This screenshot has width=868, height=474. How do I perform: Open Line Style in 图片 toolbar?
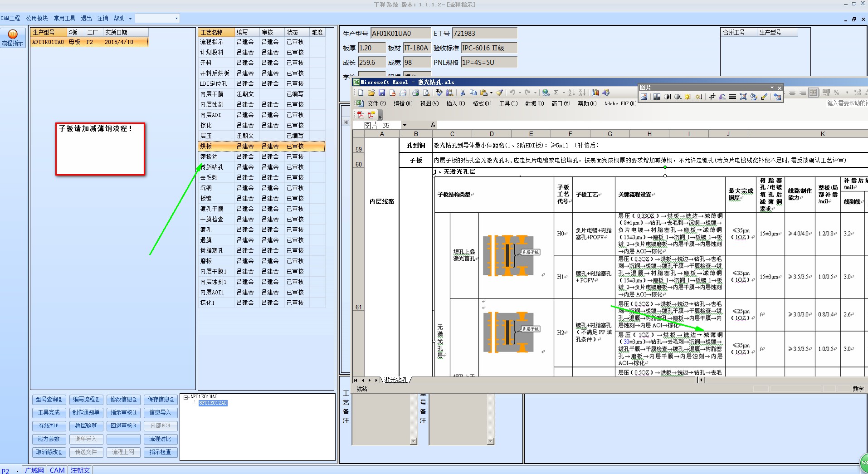(x=732, y=97)
